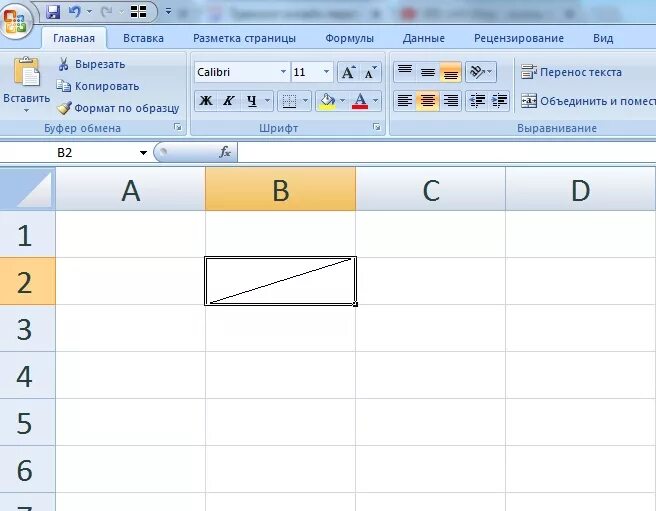Open the font size 11 dropdown
This screenshot has height=511, width=656.
coord(326,72)
